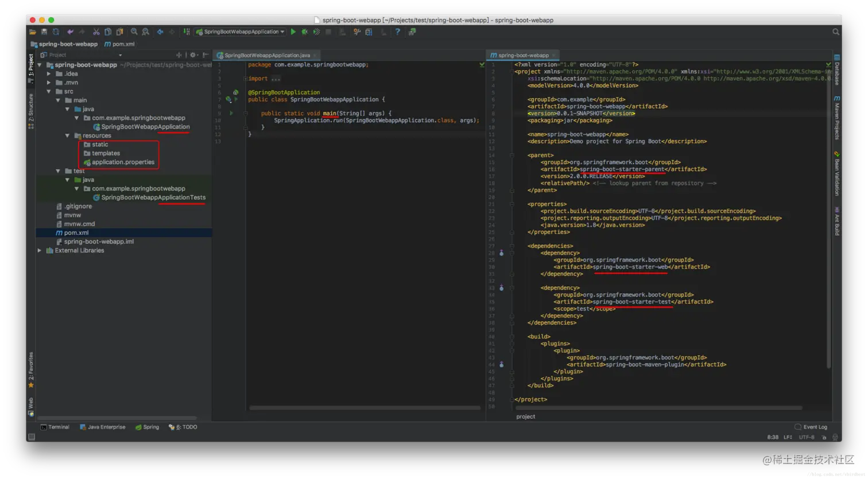Click spring-boot-webapp breadcrumb in navigation bar
This screenshot has width=868, height=479.
64,44
